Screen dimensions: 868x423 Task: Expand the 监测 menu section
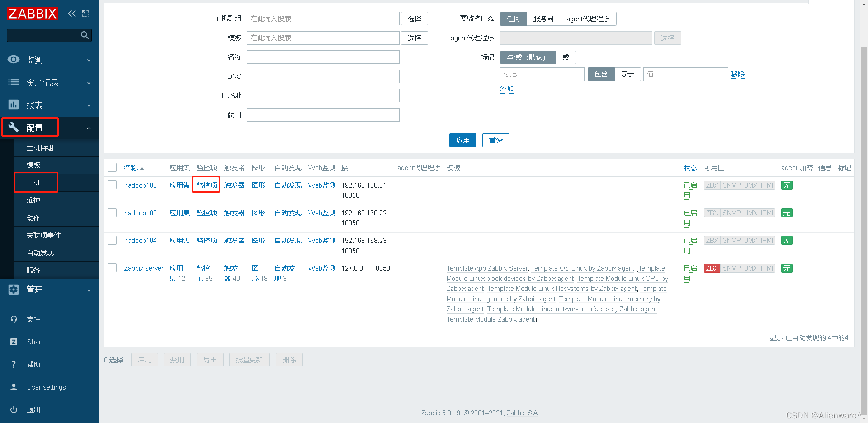pyautogui.click(x=89, y=60)
